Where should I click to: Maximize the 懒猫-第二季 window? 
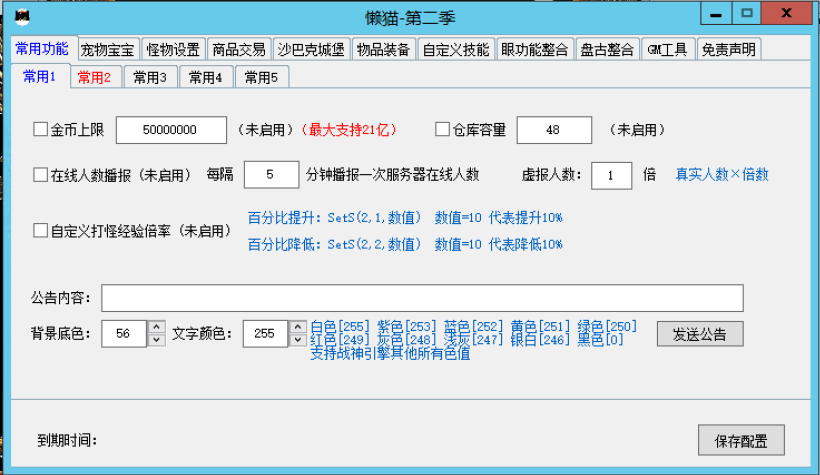pos(746,14)
